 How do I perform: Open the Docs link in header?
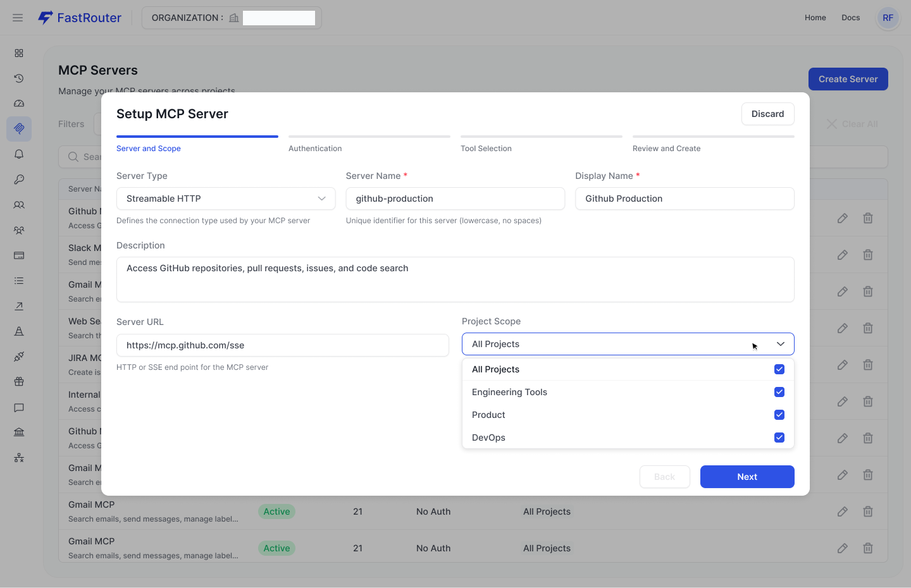click(850, 18)
